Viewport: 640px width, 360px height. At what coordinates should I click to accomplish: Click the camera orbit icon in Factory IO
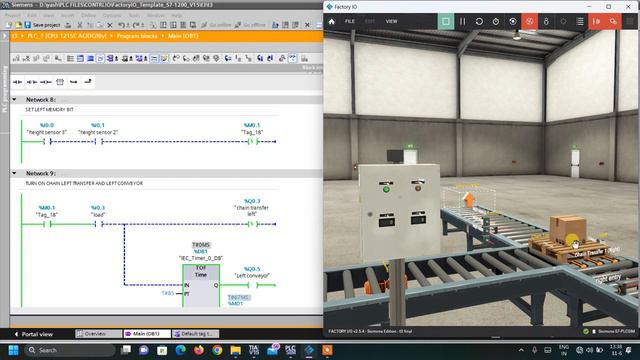[513, 21]
